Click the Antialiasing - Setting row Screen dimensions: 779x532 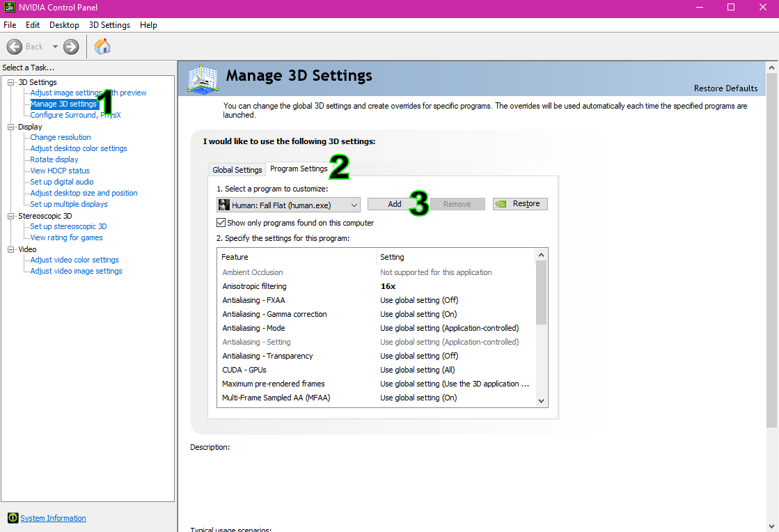pyautogui.click(x=377, y=342)
